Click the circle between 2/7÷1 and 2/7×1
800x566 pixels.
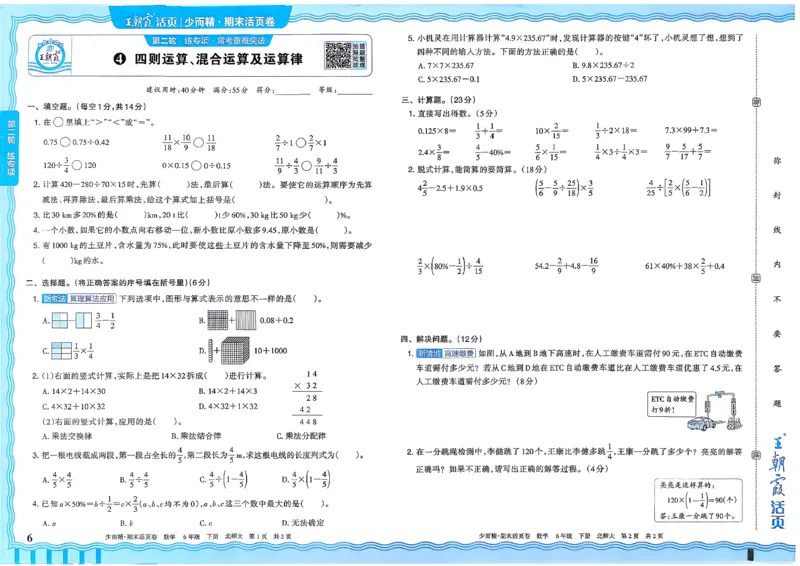point(301,142)
